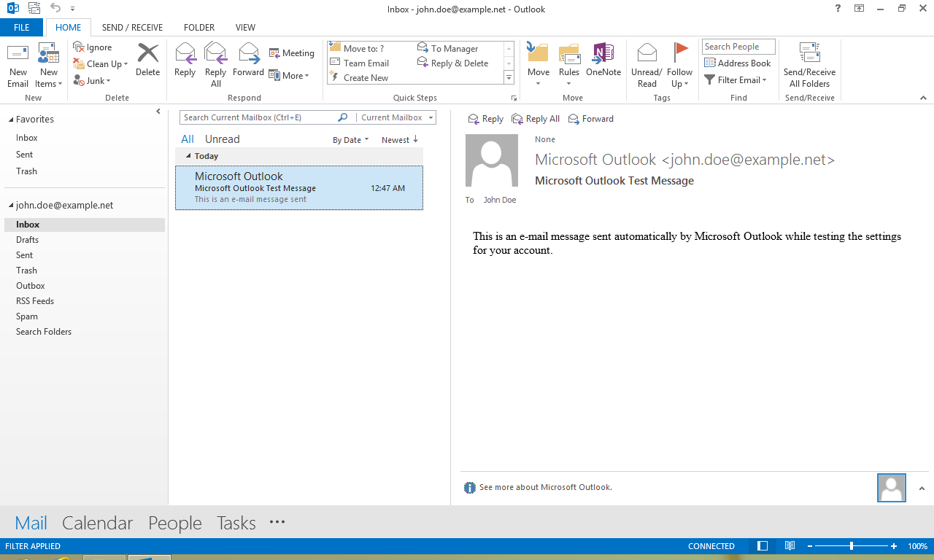Switch to the HOME tab

(x=69, y=28)
